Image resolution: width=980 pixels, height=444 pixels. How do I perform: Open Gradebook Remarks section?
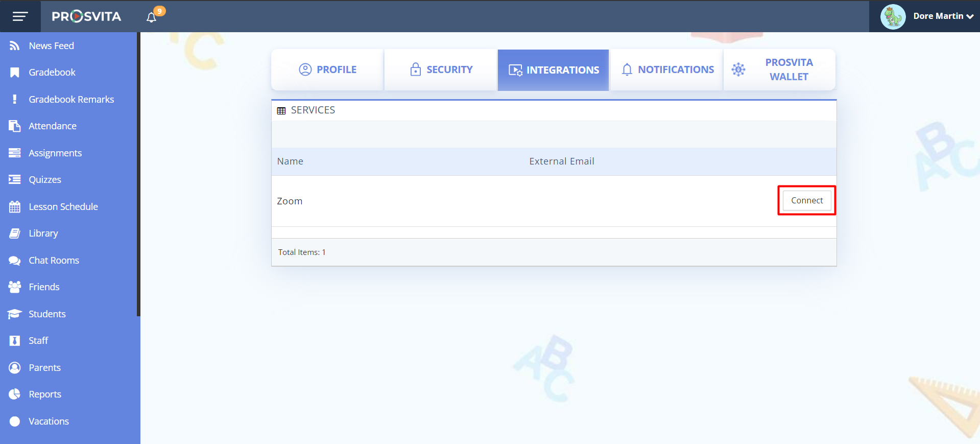pyautogui.click(x=71, y=99)
